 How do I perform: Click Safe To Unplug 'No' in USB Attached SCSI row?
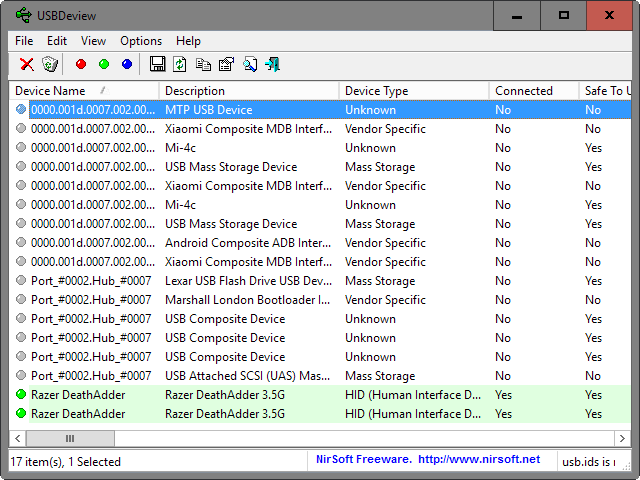(x=593, y=376)
